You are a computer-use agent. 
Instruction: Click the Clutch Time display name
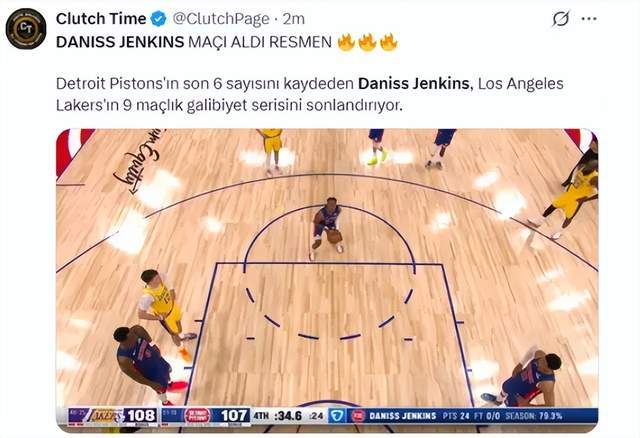[x=101, y=19]
